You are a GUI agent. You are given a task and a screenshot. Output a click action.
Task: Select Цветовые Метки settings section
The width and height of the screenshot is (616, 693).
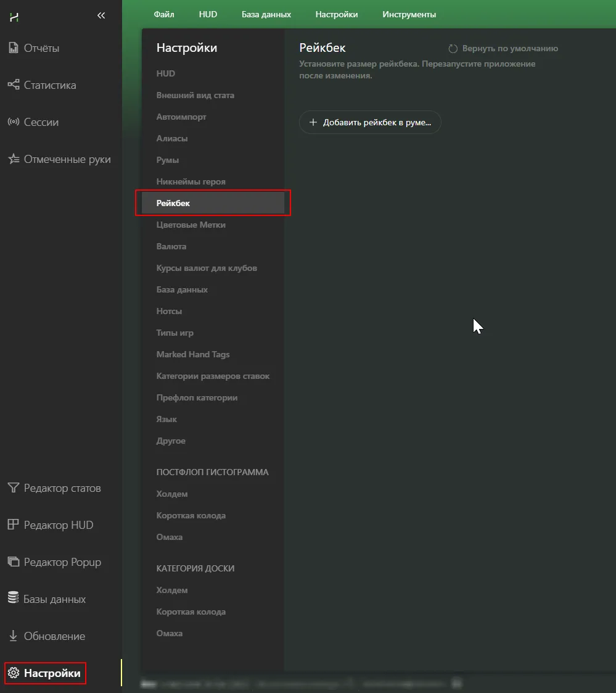[191, 225]
